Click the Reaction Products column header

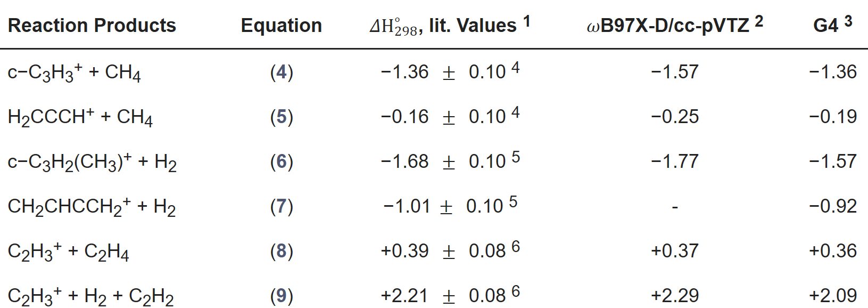(92, 26)
